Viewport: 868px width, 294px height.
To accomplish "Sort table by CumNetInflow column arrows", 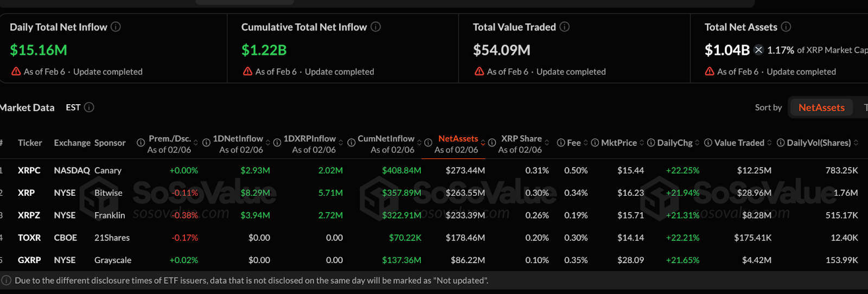I will (419, 143).
